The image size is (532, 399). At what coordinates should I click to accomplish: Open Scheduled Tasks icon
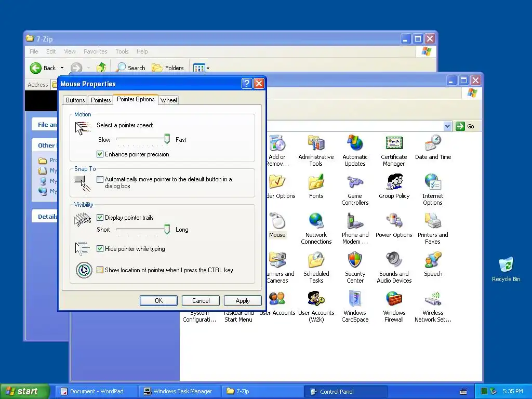click(x=316, y=268)
